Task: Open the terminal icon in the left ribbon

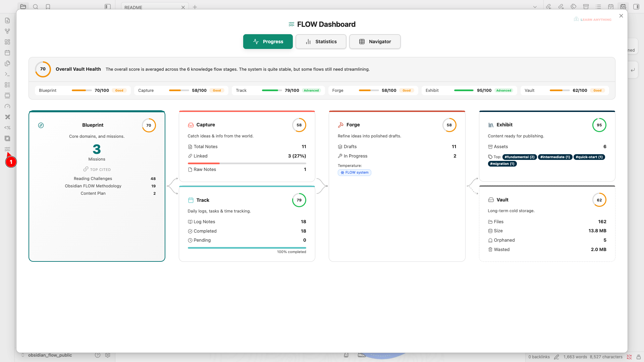Action: tap(7, 74)
